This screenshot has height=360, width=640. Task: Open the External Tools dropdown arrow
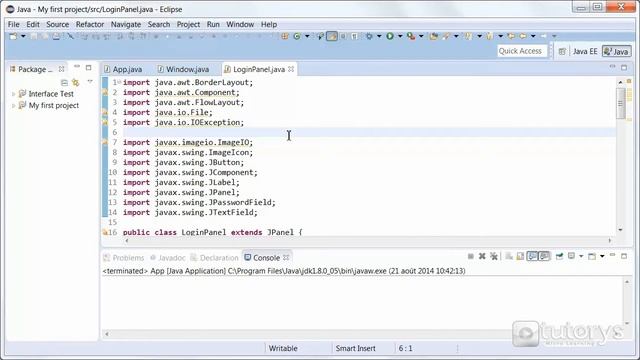[421, 36]
